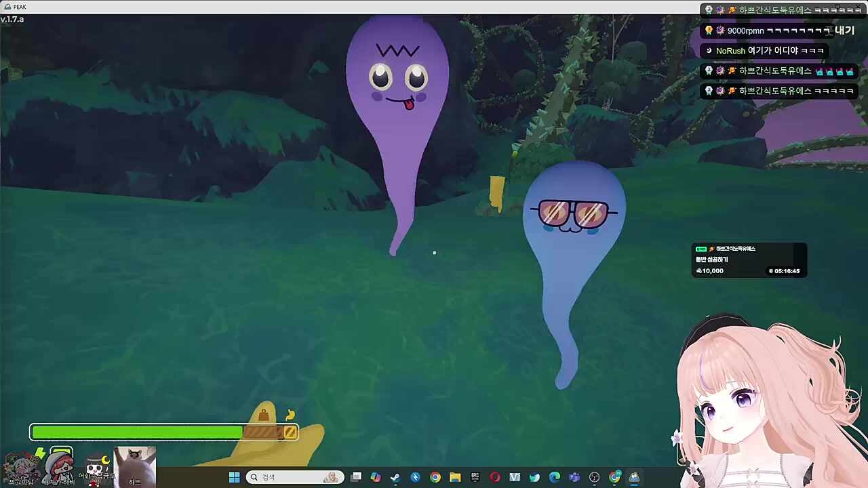This screenshot has width=868, height=488.
Task: Open the second Chrome icon with badge
Action: [x=614, y=477]
